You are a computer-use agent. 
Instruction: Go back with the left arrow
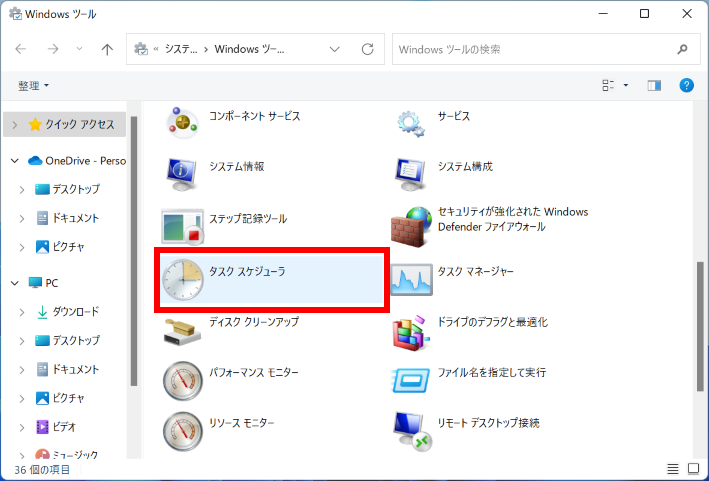click(x=21, y=49)
